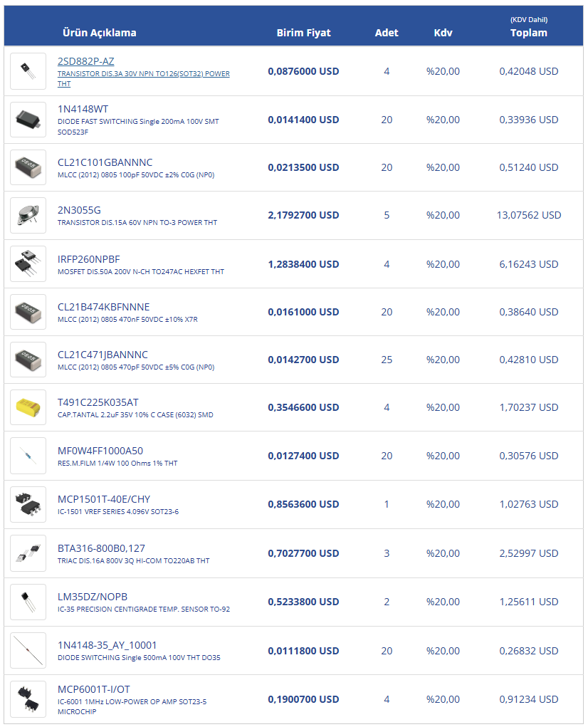Viewport: 588px width, 727px height.
Task: Click the Adet column header
Action: (387, 33)
